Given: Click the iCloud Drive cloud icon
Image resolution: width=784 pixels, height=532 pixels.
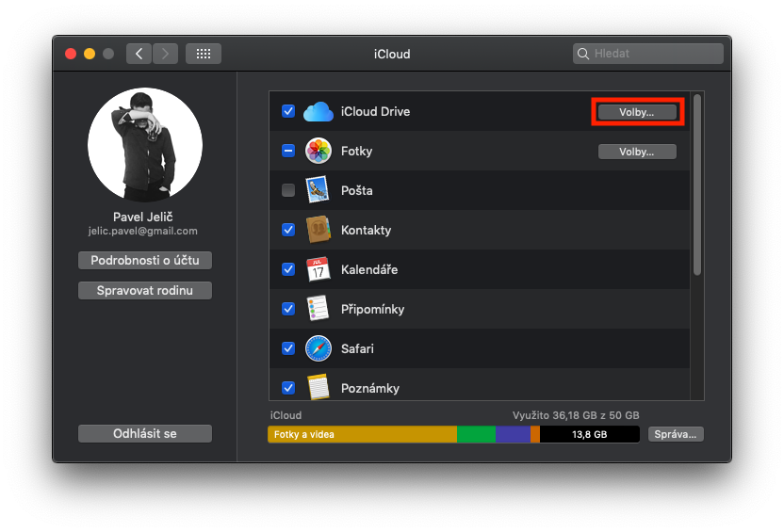Looking at the screenshot, I should click(x=318, y=111).
